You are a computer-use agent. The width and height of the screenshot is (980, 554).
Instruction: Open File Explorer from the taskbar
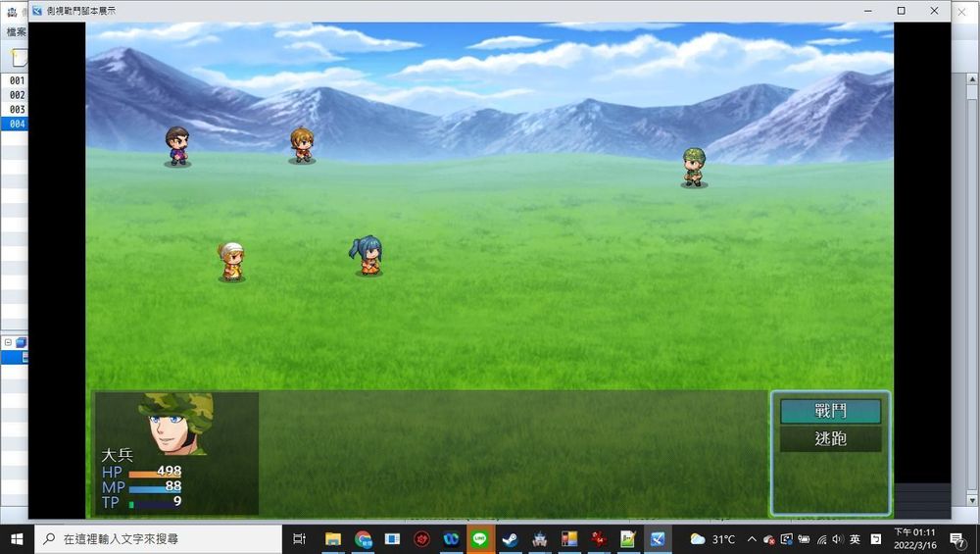click(332, 539)
